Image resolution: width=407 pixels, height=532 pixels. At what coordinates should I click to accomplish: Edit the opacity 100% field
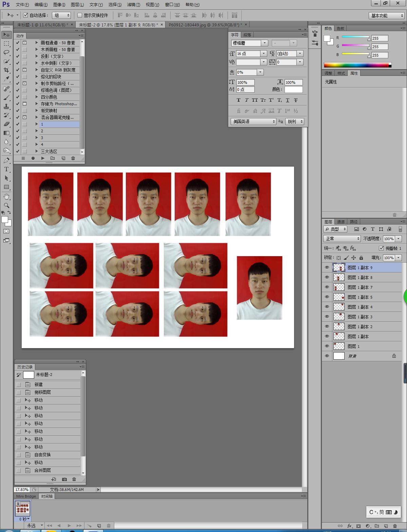click(389, 239)
